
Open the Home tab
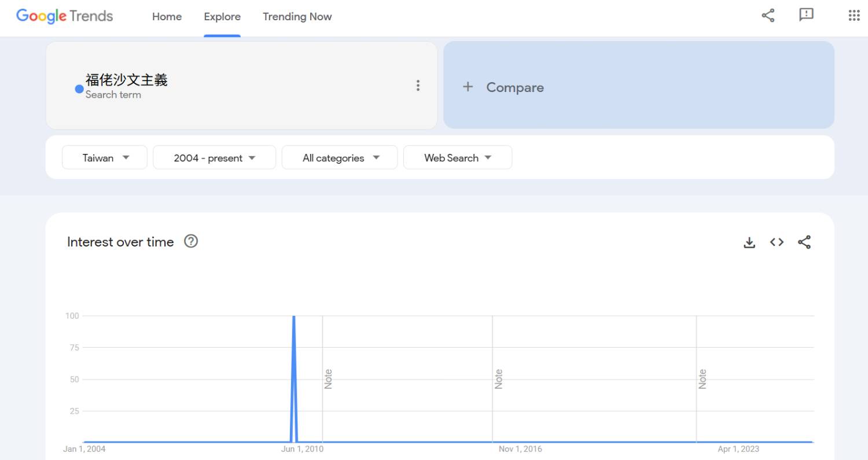point(167,17)
